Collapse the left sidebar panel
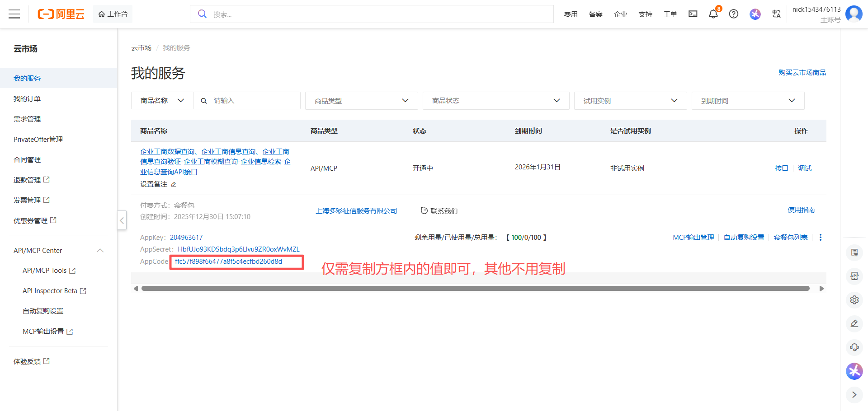The width and height of the screenshot is (868, 411). click(x=122, y=220)
